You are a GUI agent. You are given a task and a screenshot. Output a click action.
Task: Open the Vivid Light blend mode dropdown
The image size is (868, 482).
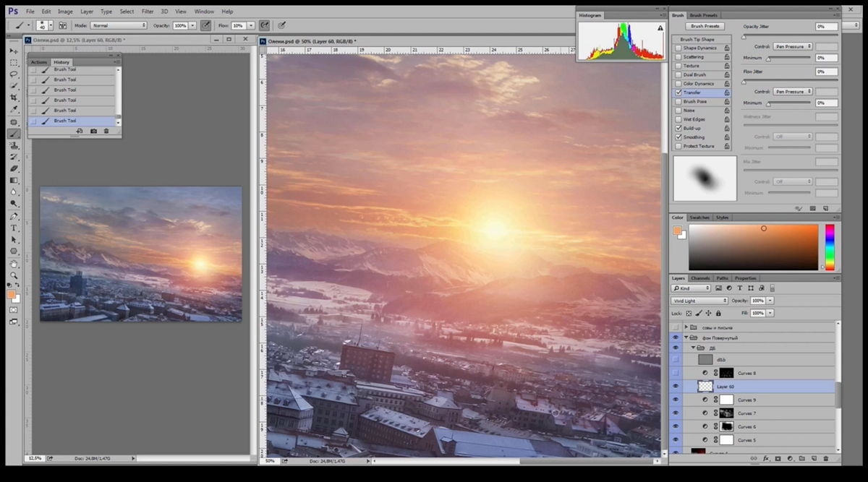coord(699,301)
